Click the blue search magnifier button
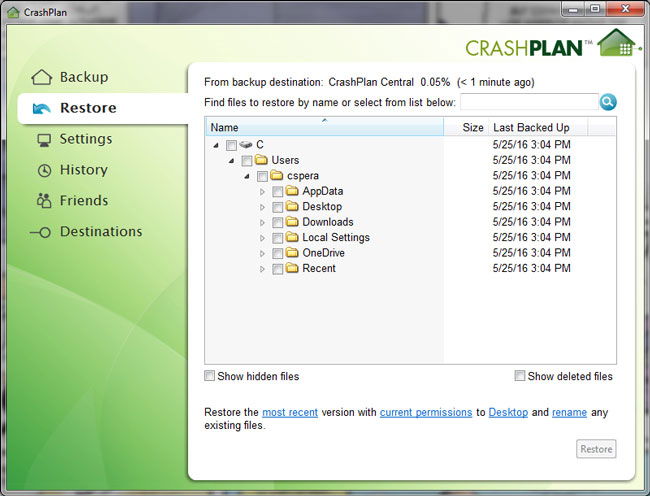Screen dimensions: 650x496 coord(608,102)
